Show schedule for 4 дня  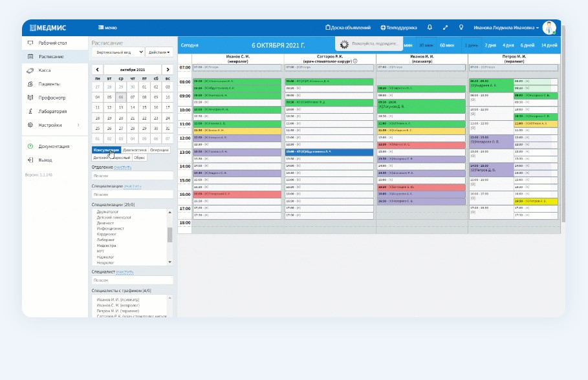pos(508,45)
